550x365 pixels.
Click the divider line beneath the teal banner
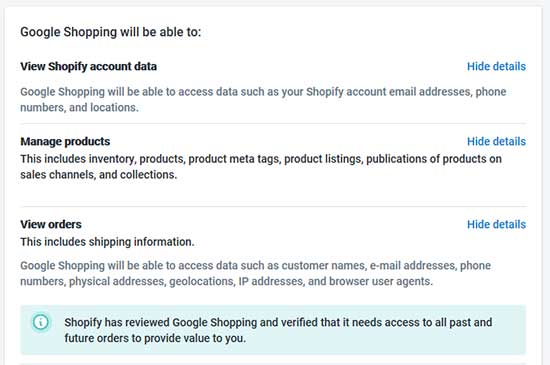(x=273, y=363)
